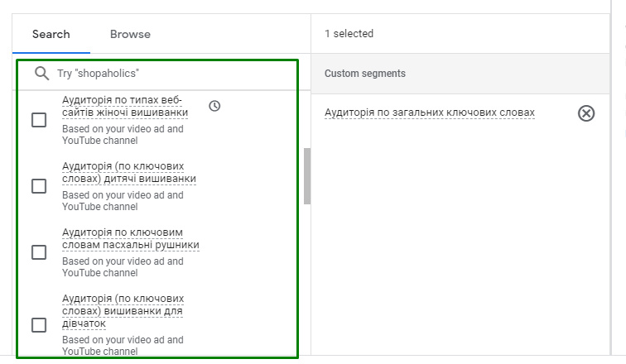Click the дитячі вишиванки segment title
This screenshot has height=364, width=626.
[128, 172]
